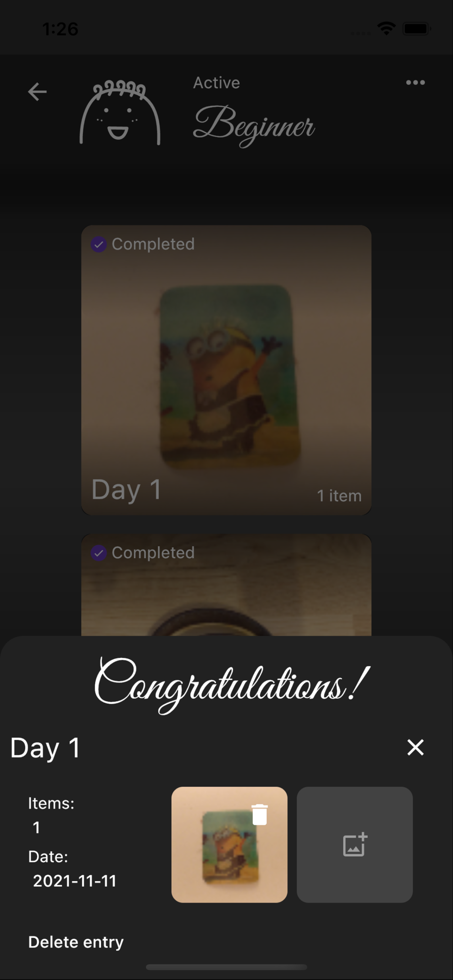Delete photo using the trash icon

tap(259, 814)
